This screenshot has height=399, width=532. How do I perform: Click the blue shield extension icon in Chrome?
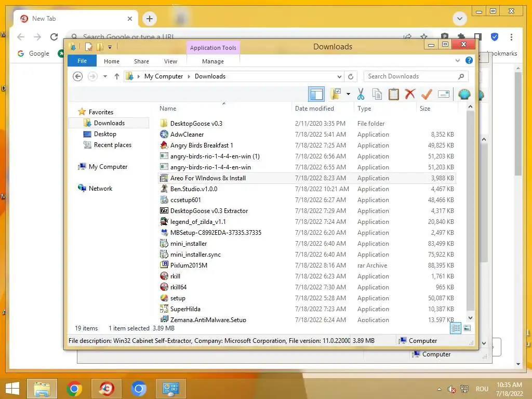495,37
